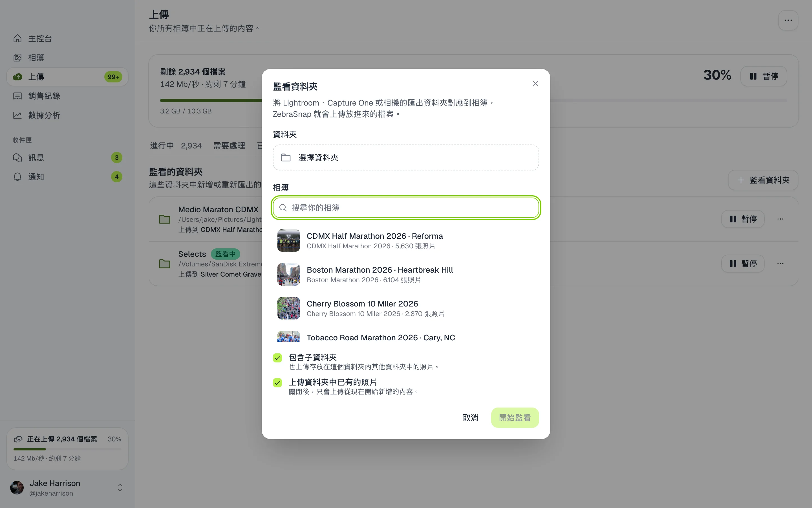The image size is (812, 508).
Task: Switch to the 進行中 tab
Action: tap(176, 146)
